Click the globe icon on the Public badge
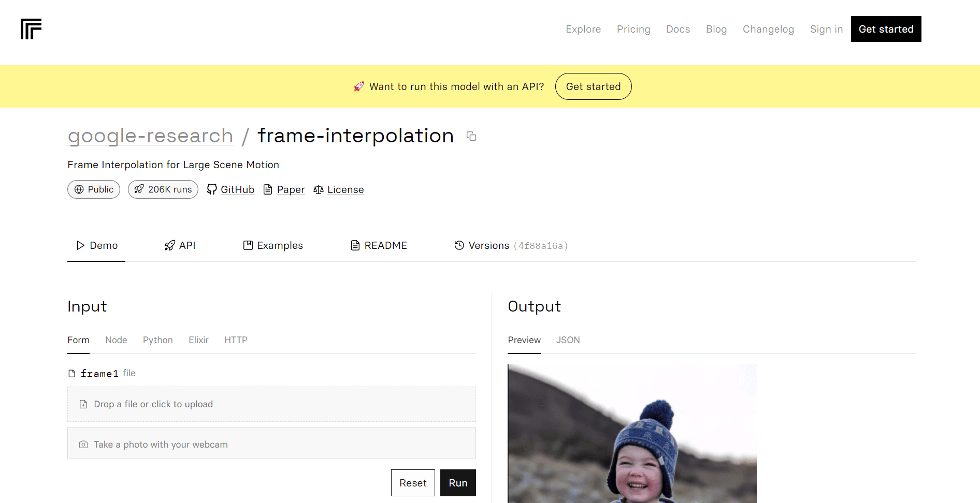This screenshot has width=980, height=503. (80, 189)
